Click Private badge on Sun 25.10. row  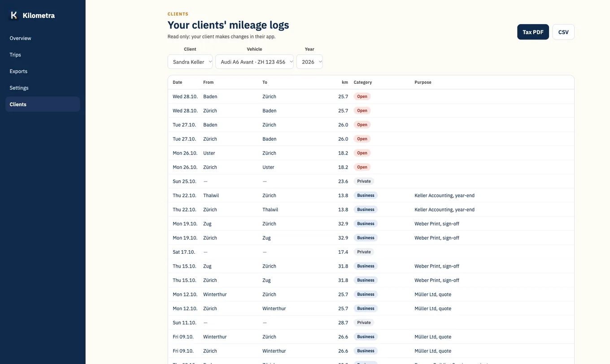[x=364, y=181]
